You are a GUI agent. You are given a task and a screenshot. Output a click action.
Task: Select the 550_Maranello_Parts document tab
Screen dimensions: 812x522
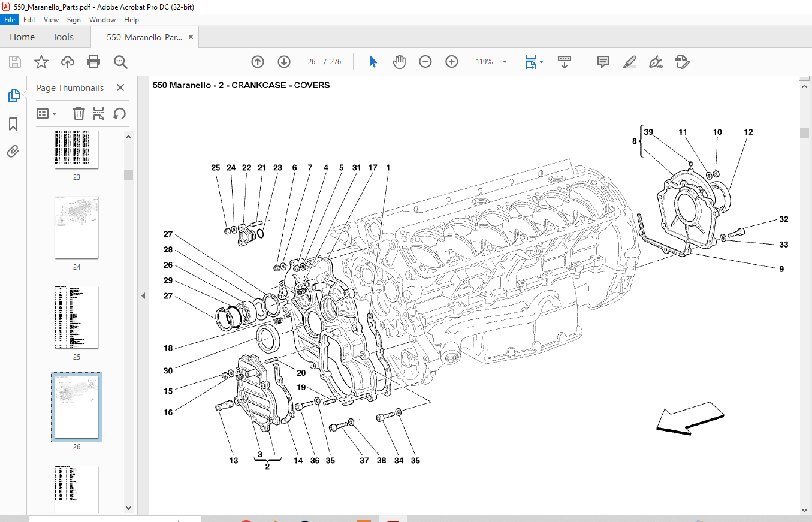point(144,37)
